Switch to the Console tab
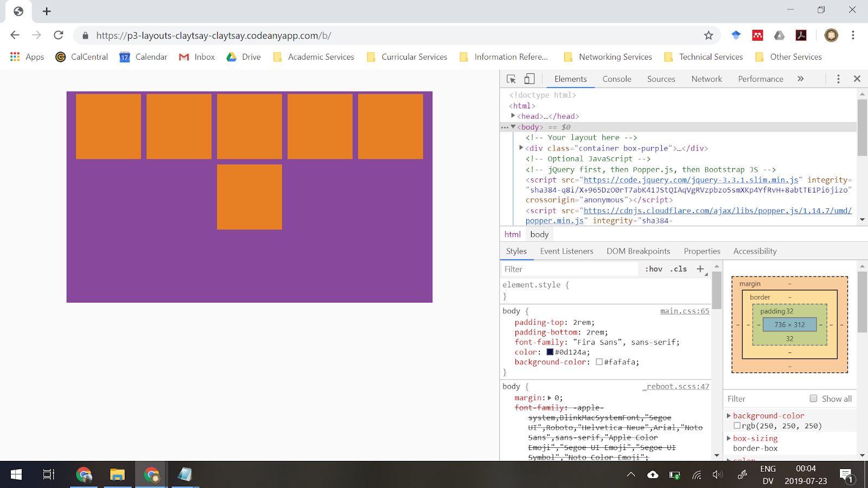The height and width of the screenshot is (488, 868). coord(617,79)
